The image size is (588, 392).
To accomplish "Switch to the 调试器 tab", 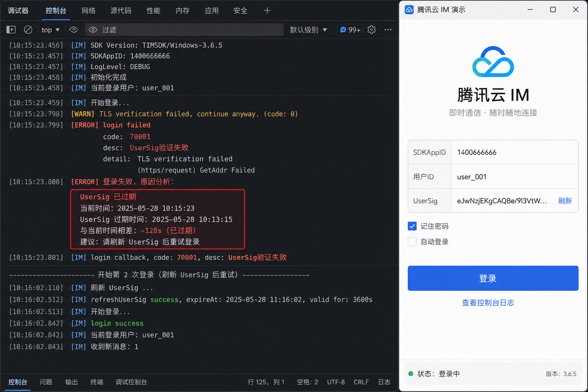I will 18,10.
